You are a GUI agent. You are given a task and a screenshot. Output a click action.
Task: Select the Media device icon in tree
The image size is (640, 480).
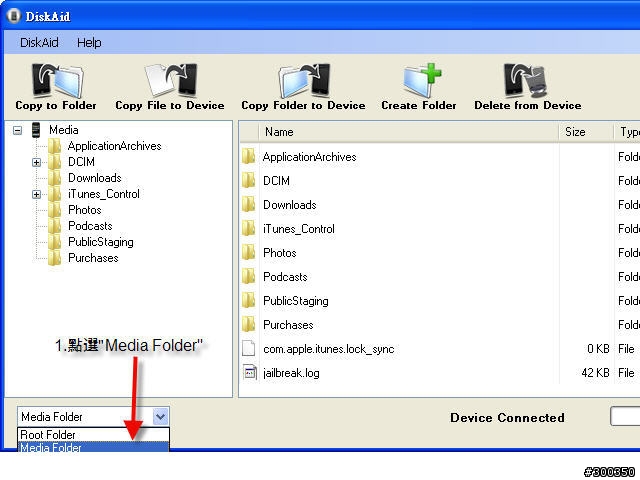[x=36, y=130]
